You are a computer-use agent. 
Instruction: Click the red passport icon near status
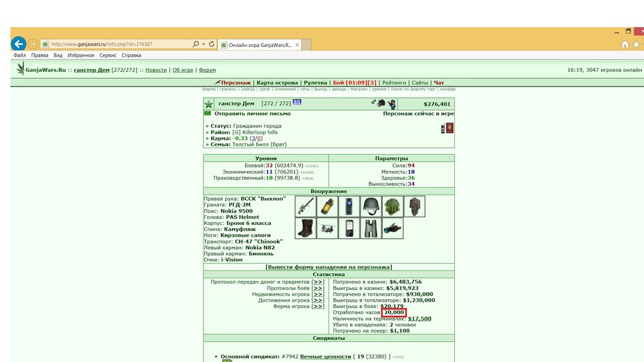click(x=449, y=127)
